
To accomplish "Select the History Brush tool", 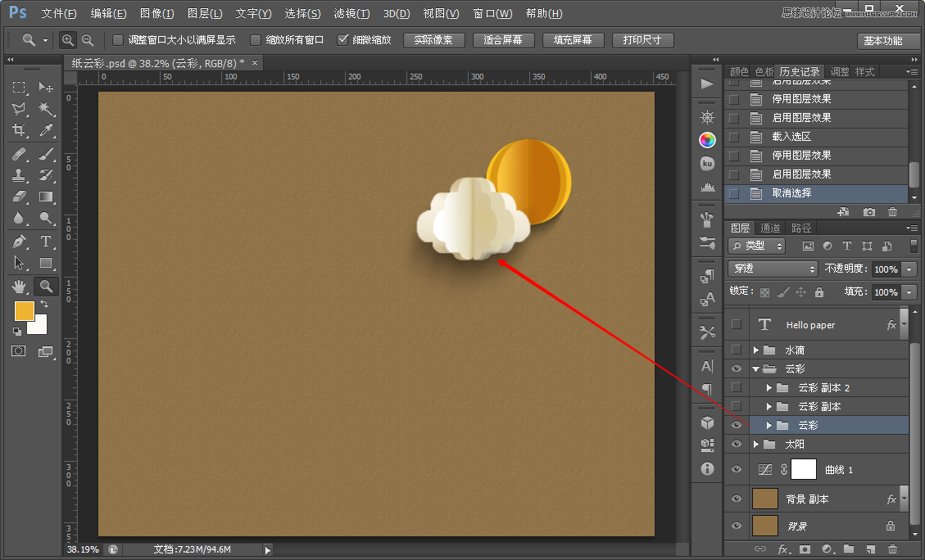I will coord(46,175).
